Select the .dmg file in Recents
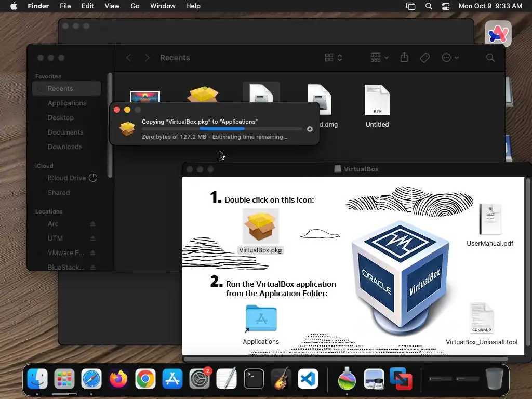The image size is (532, 399). [320, 96]
